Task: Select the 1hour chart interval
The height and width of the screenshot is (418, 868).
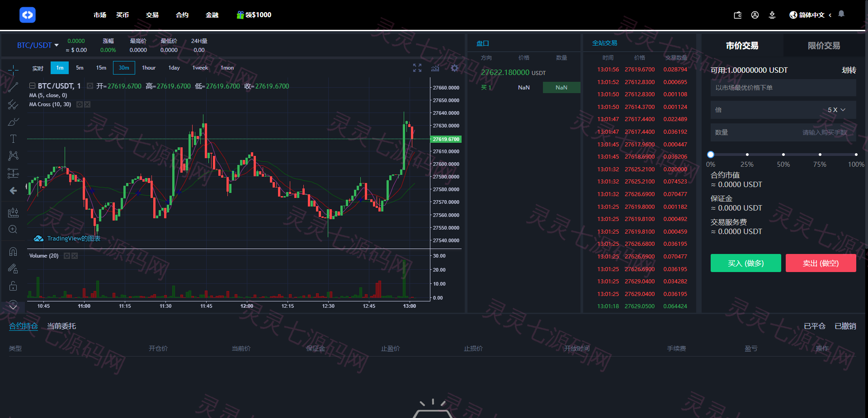Action: [x=149, y=68]
